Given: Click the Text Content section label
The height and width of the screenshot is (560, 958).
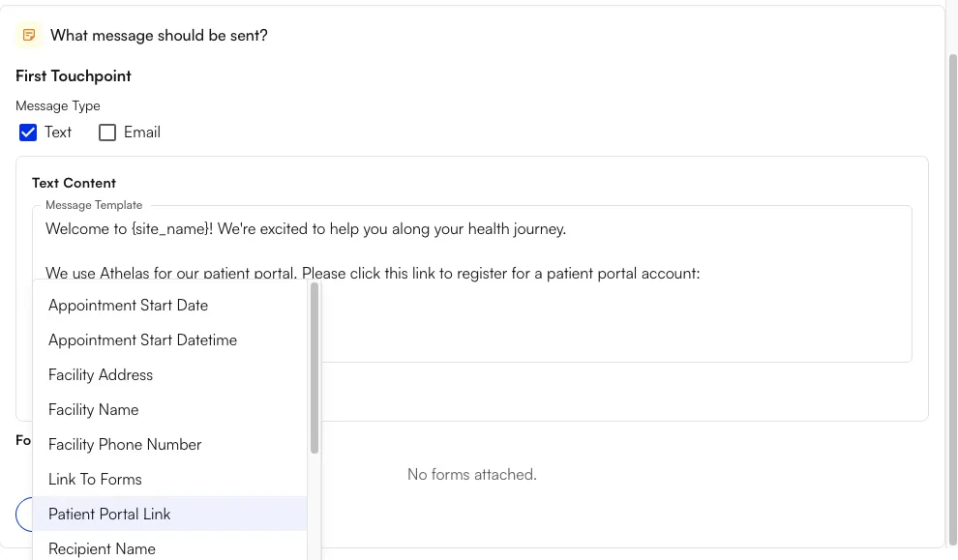Looking at the screenshot, I should pyautogui.click(x=74, y=182).
